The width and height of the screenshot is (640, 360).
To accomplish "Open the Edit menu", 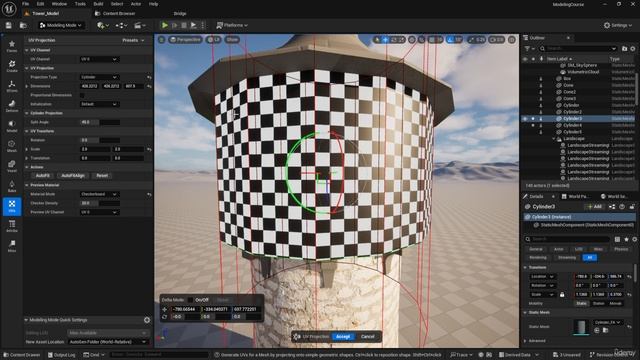I will tap(40, 4).
